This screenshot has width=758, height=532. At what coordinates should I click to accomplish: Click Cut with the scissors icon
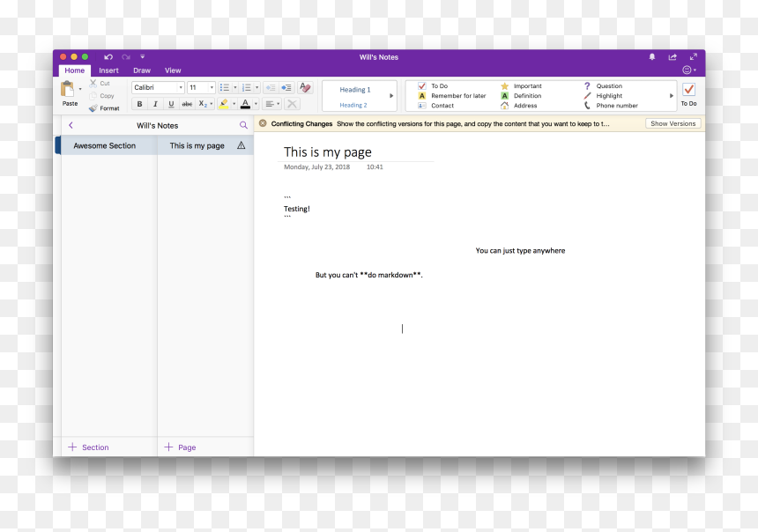point(100,84)
